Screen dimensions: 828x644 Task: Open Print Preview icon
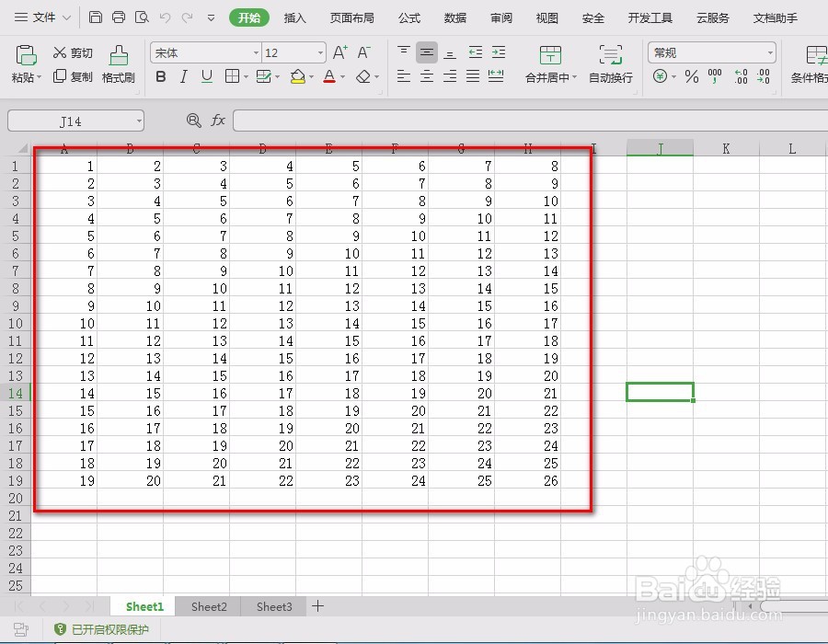[x=142, y=17]
